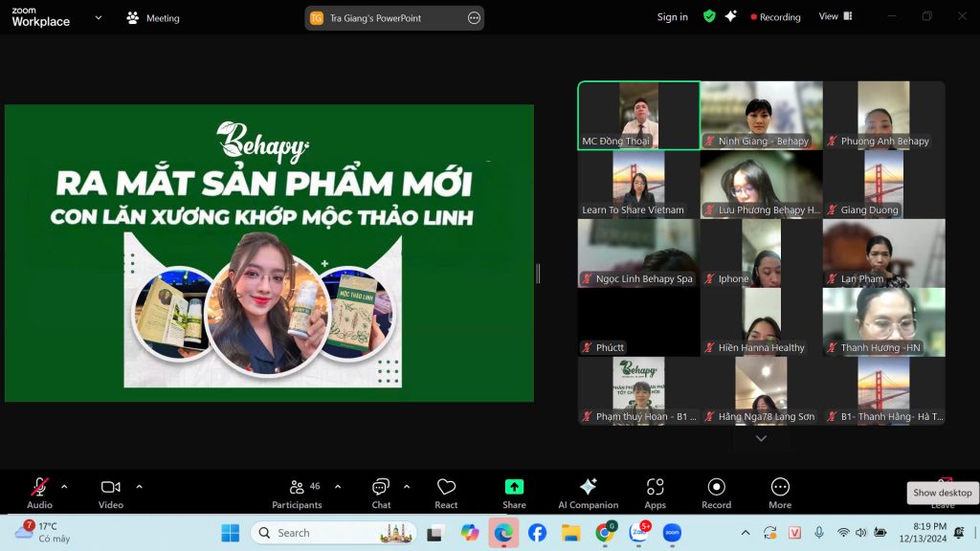Show hidden system tray icons
980x551 pixels.
(x=745, y=533)
